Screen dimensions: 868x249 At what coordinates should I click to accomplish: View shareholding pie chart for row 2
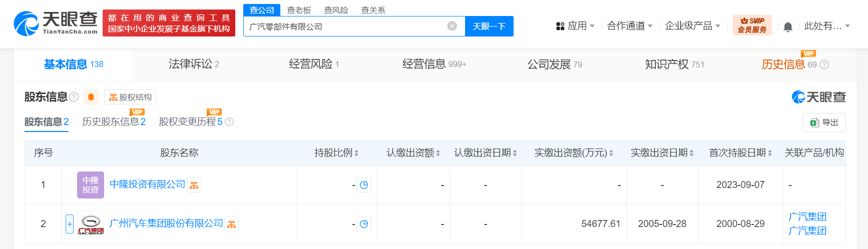tap(364, 224)
